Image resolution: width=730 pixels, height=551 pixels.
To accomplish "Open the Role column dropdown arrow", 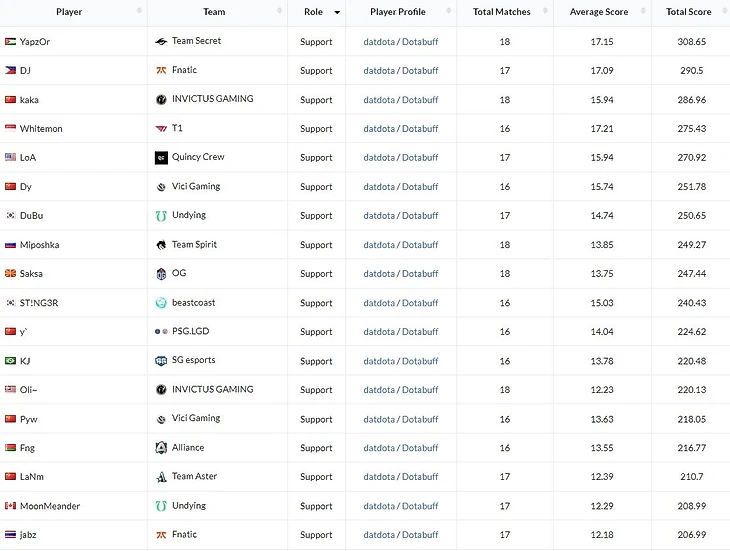I will (x=337, y=12).
